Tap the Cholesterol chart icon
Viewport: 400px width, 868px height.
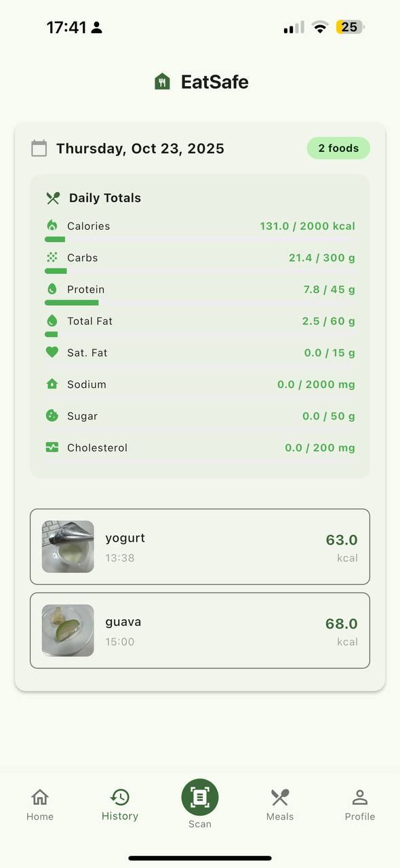(x=53, y=448)
